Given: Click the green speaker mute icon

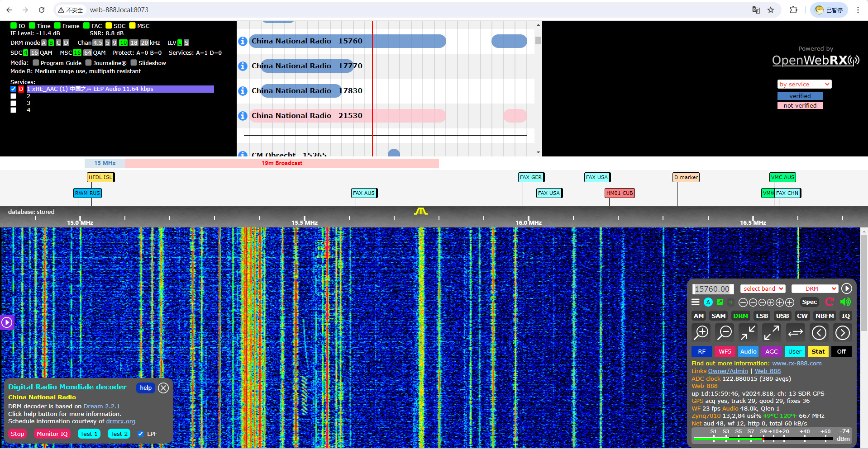Looking at the screenshot, I should 845,302.
